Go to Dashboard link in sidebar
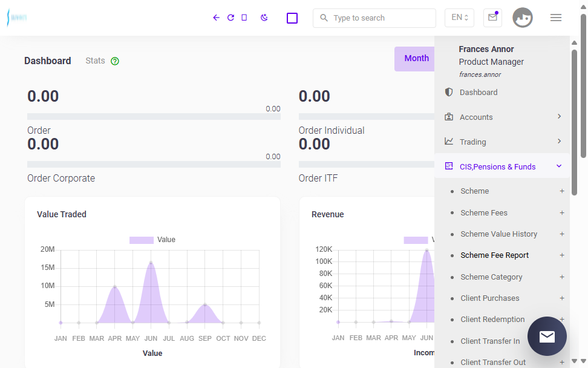The image size is (588, 368). pos(479,92)
